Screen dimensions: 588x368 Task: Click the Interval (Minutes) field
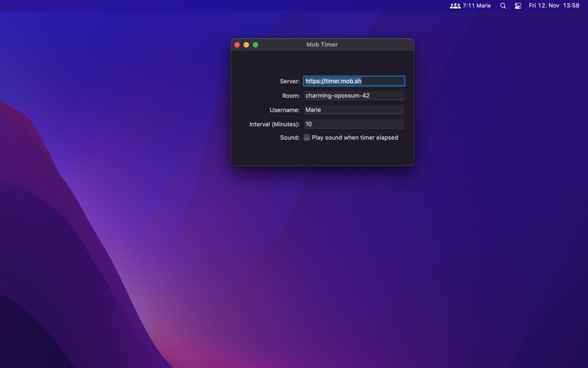click(x=354, y=124)
